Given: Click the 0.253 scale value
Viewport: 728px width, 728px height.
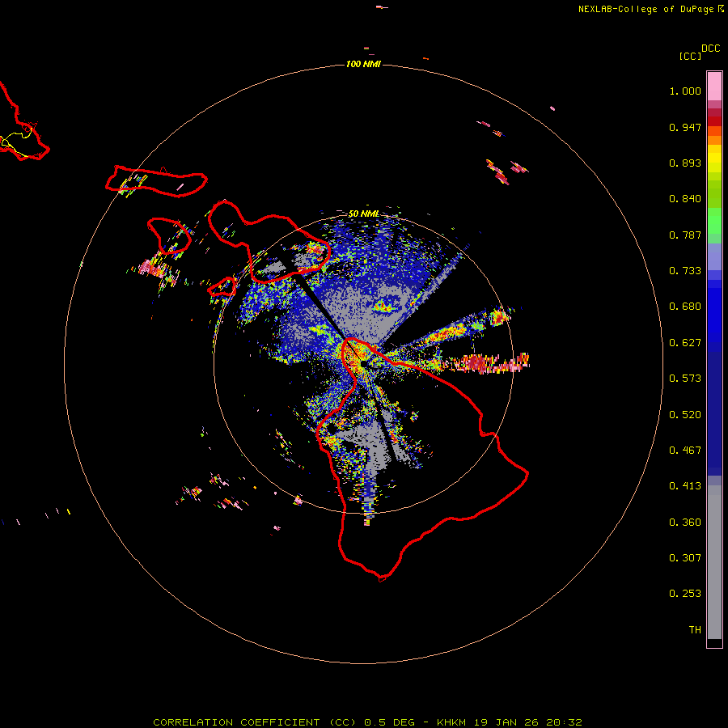Looking at the screenshot, I should pos(685,594).
